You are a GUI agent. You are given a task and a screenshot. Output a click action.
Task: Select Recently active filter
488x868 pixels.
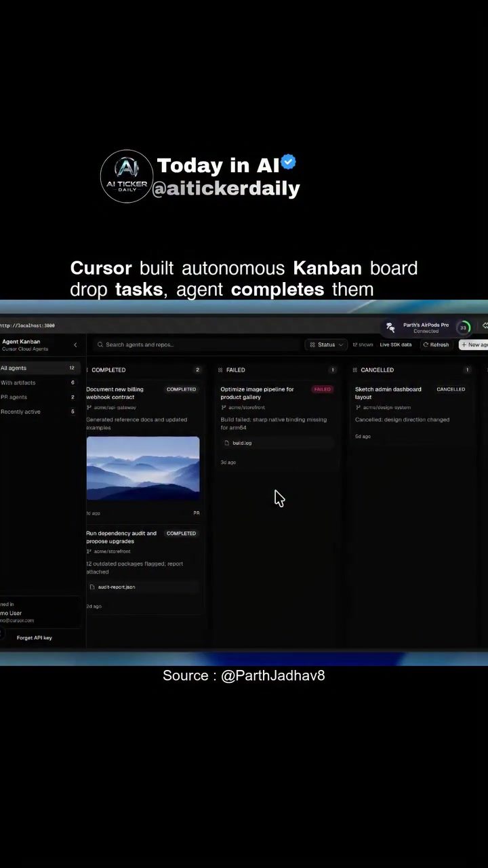(39, 412)
